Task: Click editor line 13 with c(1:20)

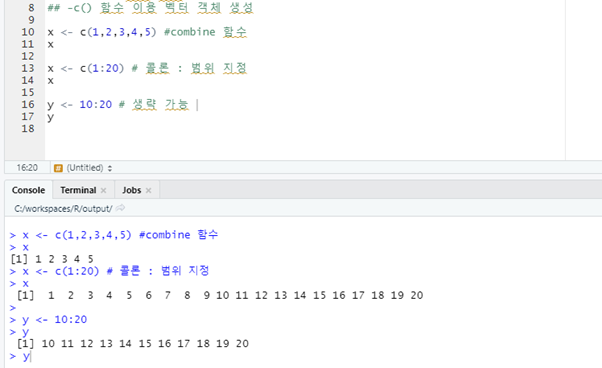Action: pos(147,68)
